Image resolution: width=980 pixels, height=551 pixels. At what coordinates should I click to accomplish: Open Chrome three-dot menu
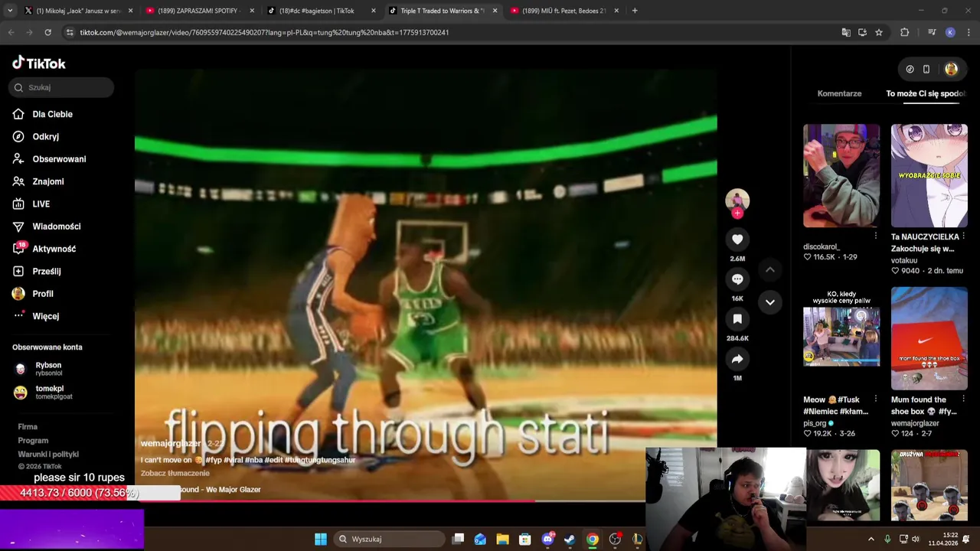pyautogui.click(x=968, y=32)
